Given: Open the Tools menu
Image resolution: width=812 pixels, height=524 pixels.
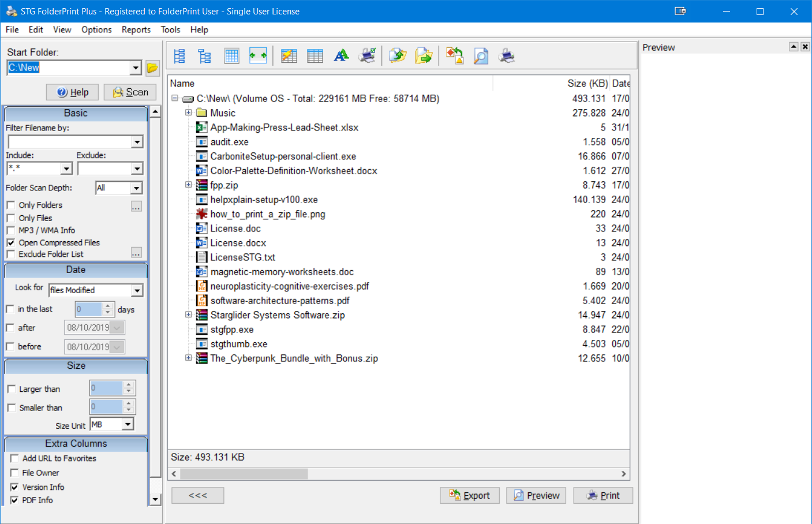Looking at the screenshot, I should point(170,29).
